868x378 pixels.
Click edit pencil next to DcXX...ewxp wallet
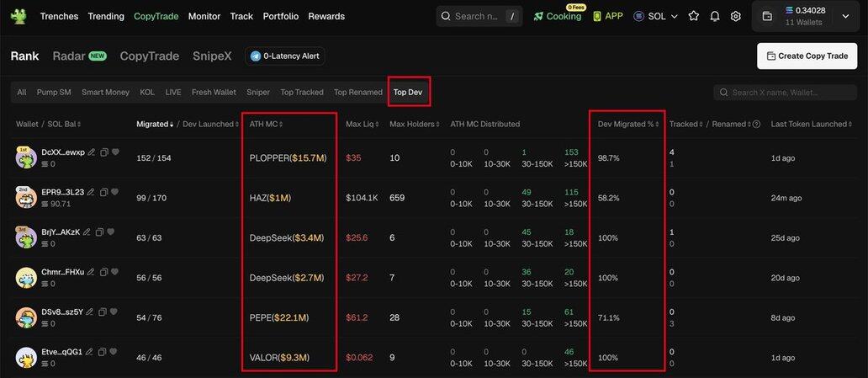click(x=89, y=152)
